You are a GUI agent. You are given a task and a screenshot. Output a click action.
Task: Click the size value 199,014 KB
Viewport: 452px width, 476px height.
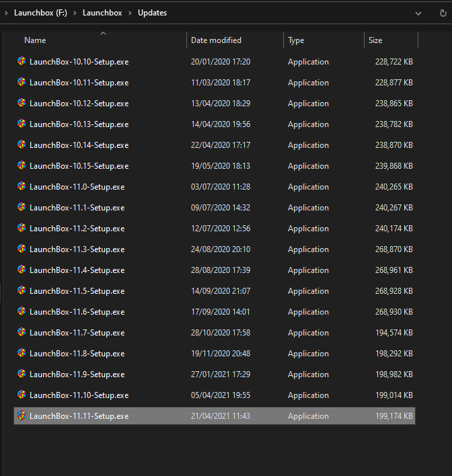click(394, 395)
